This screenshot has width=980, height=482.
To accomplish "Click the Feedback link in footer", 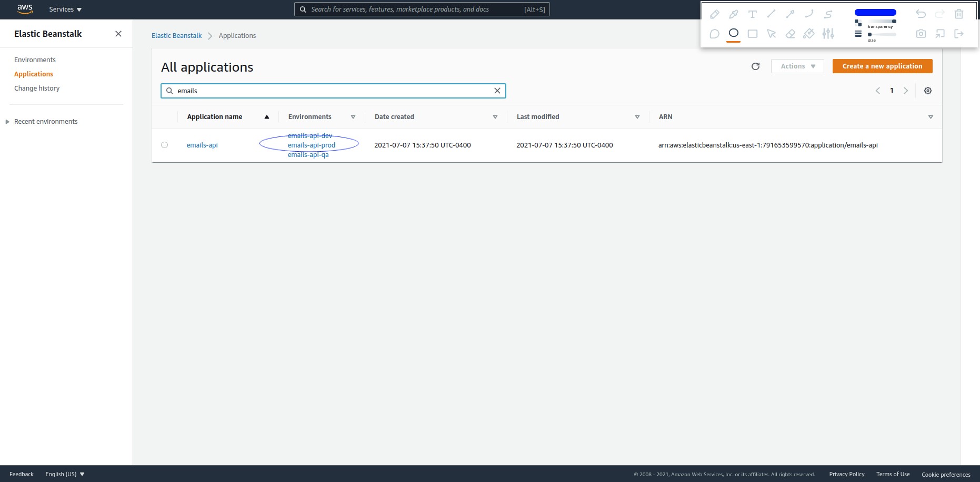I will click(x=22, y=474).
